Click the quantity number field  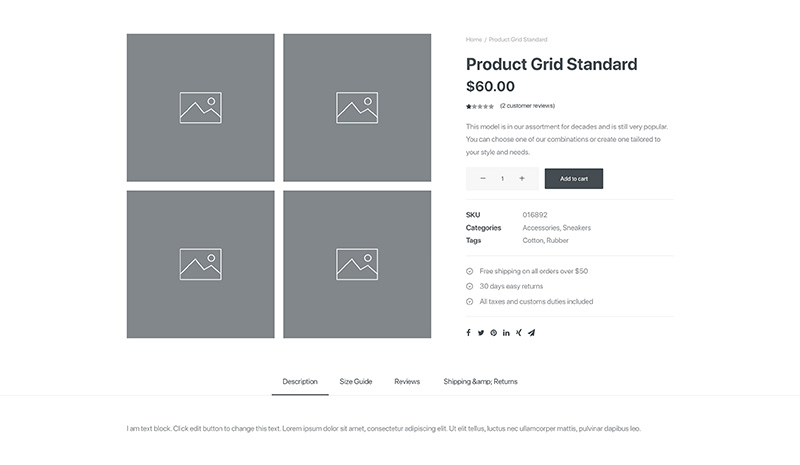pyautogui.click(x=503, y=179)
